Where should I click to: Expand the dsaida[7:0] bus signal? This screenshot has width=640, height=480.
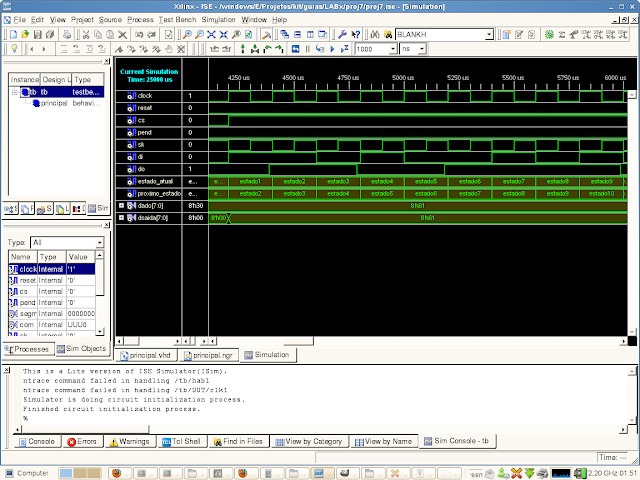pyautogui.click(x=121, y=217)
